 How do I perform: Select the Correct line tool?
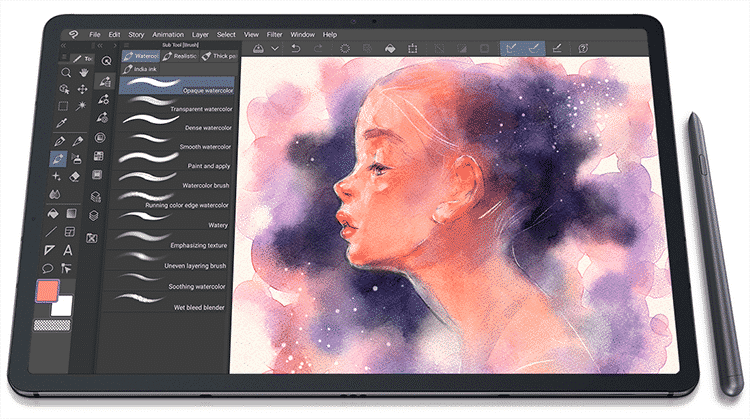66,268
